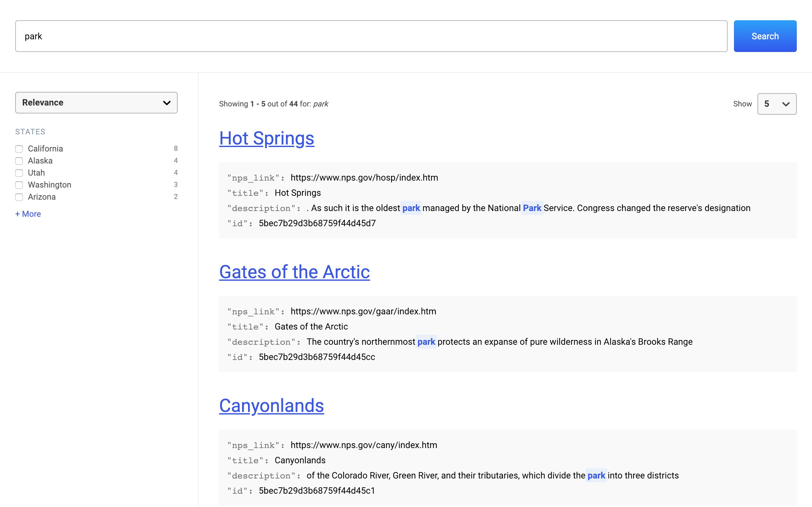812x507 pixels.
Task: Click the park search input field
Action: (x=371, y=36)
